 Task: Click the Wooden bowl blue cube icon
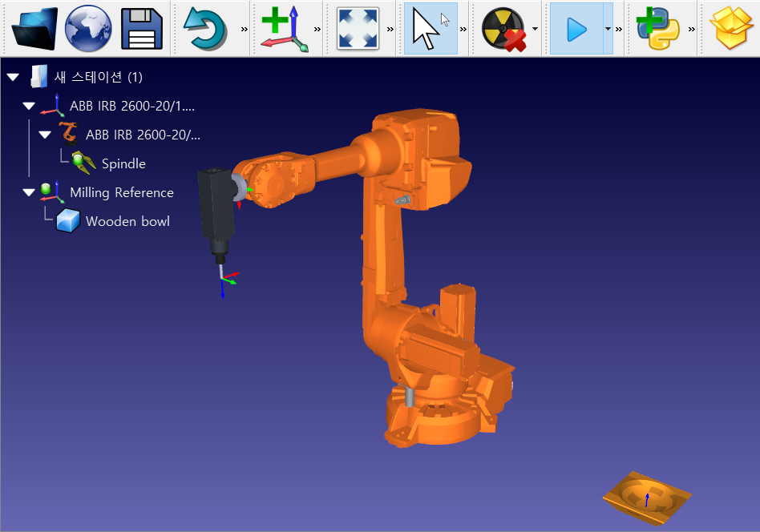(x=68, y=221)
